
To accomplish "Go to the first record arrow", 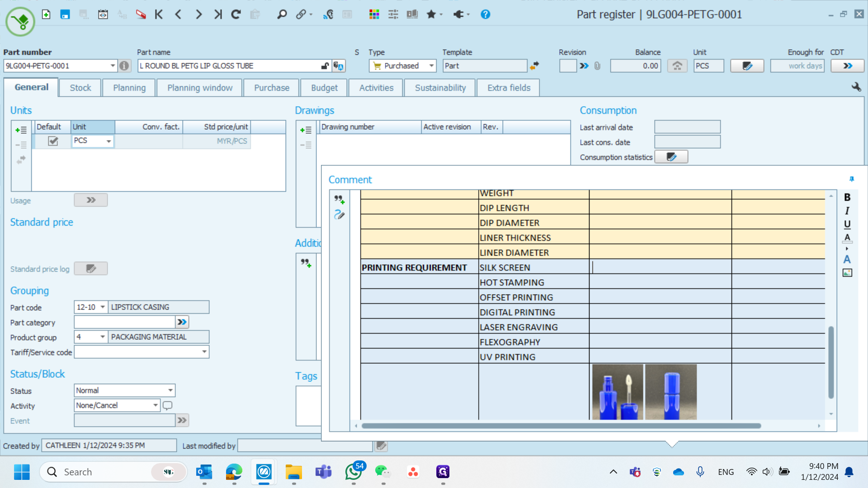I will click(x=159, y=14).
